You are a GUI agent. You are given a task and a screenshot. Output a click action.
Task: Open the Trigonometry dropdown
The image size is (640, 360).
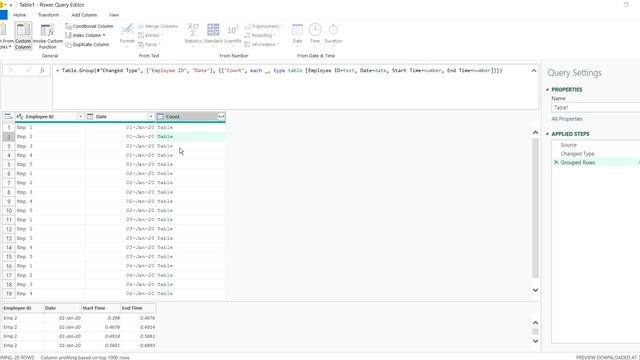coord(264,26)
